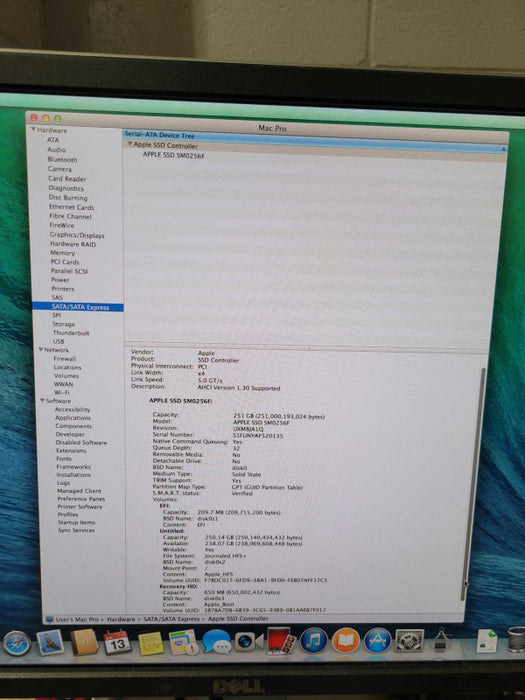Viewport: 525px width, 700px height.
Task: Select Wi-Fi under Network
Action: [x=62, y=392]
